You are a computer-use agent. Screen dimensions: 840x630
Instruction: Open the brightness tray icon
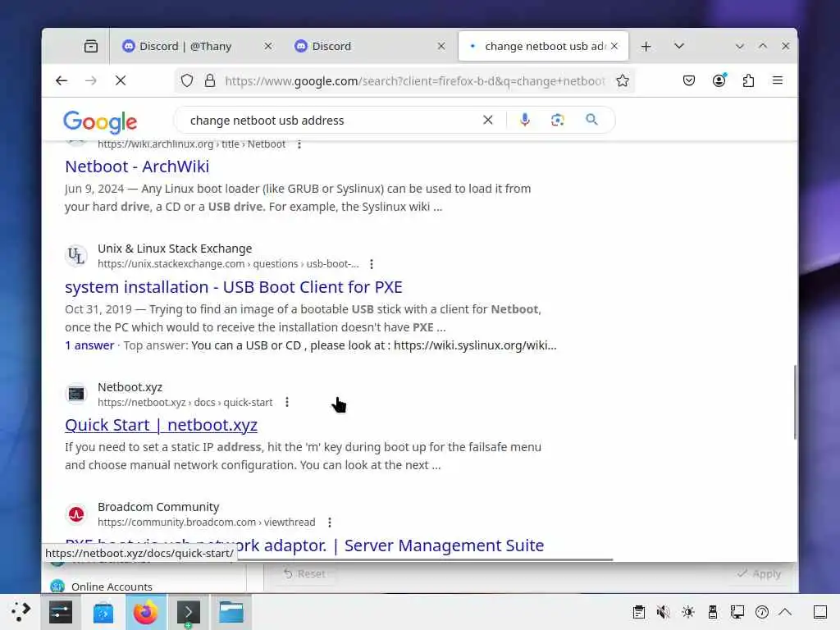click(x=688, y=612)
